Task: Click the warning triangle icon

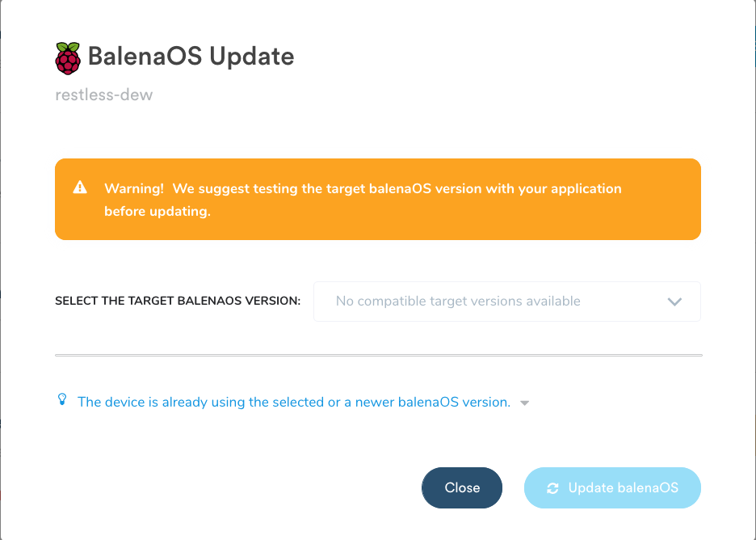Action: [80, 187]
